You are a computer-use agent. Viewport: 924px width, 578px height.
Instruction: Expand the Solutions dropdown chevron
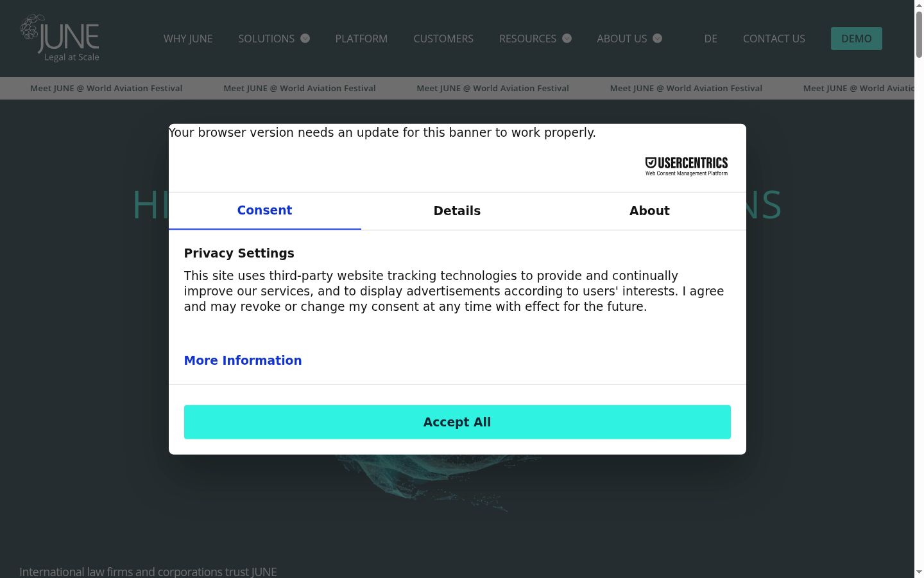[x=305, y=39]
